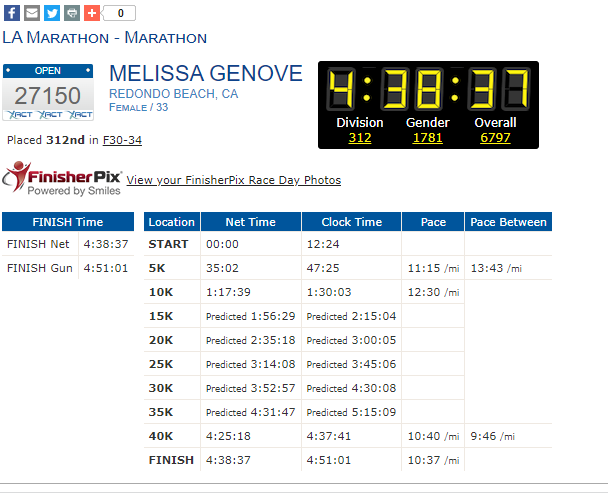Click the printer icon to print results
This screenshot has height=493, width=608.
coord(72,13)
